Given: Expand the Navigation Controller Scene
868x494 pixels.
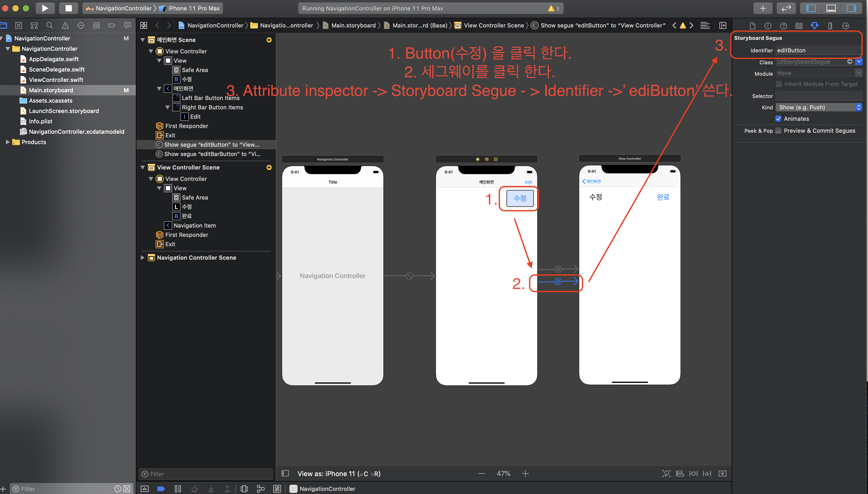Looking at the screenshot, I should (143, 258).
